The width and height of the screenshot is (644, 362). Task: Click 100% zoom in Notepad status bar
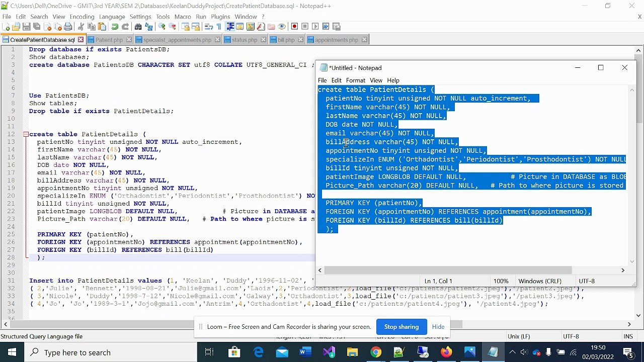coord(501,281)
